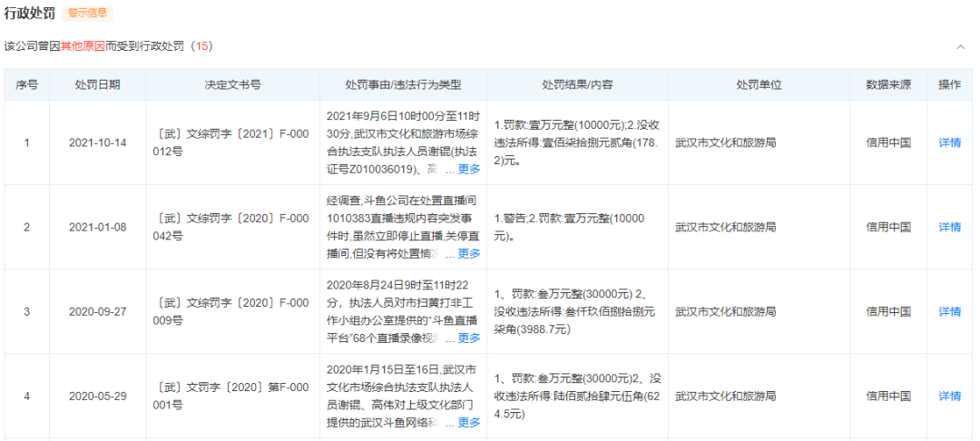Click penalty result with 3988.7元 confiscation
Screen dimensions: 980x441
pos(577,311)
